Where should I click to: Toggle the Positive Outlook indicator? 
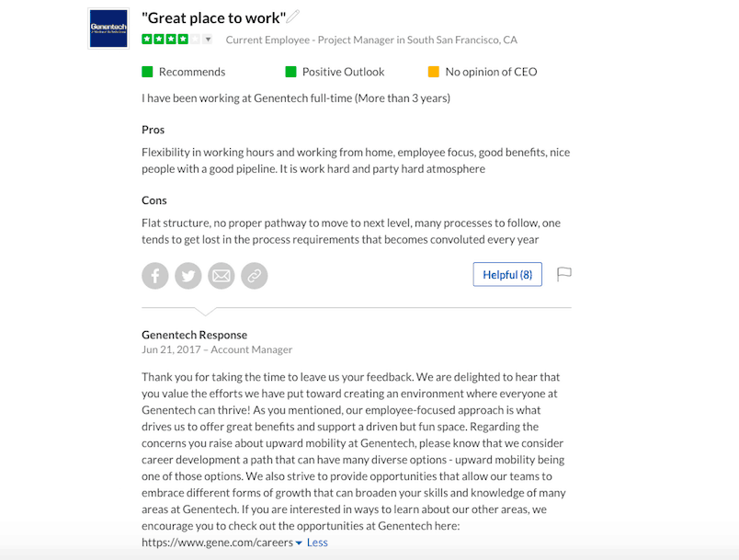(290, 71)
